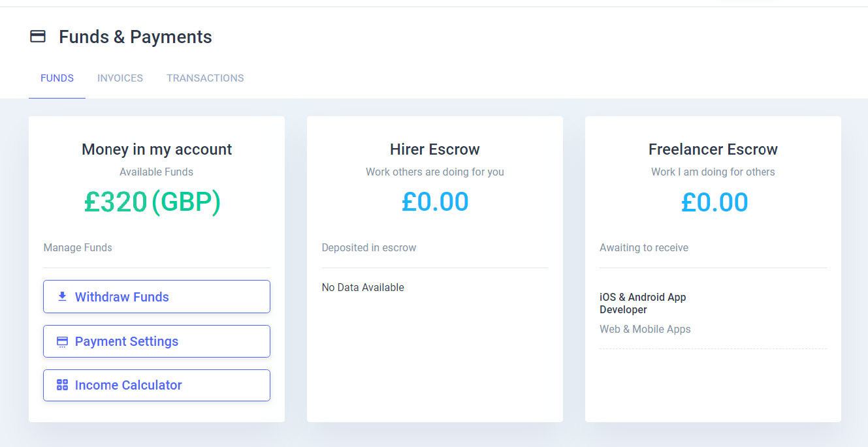
Task: Open the Funds tab
Action: (x=57, y=78)
